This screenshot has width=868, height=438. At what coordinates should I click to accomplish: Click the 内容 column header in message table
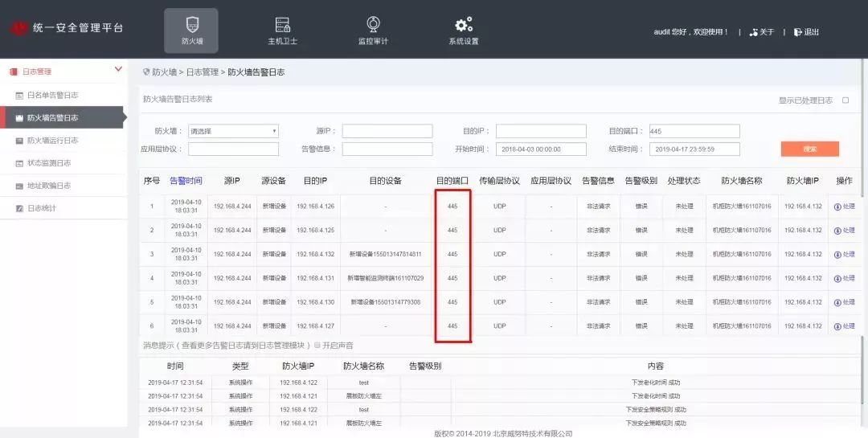656,366
